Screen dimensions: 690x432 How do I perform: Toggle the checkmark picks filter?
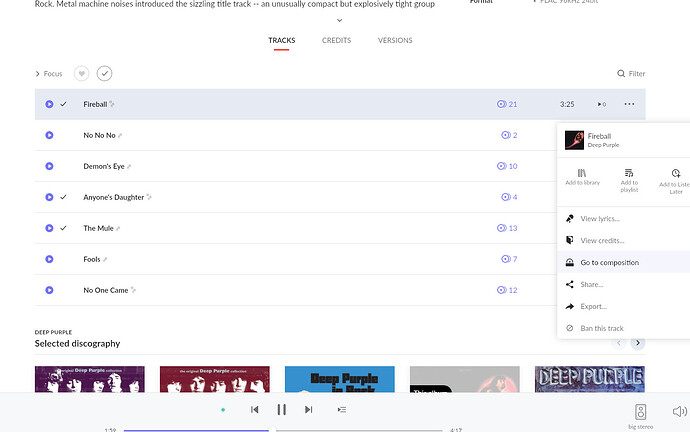(x=104, y=73)
